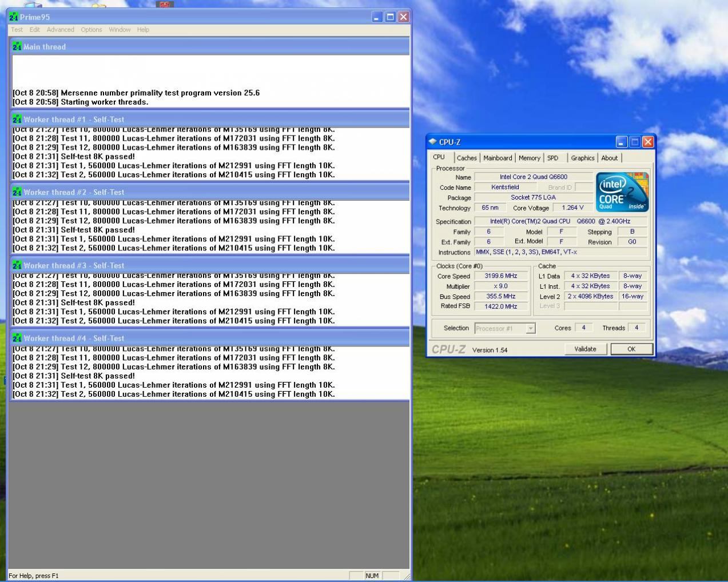Click the Code Name value Kentsfield
Viewport: 728px width, 582px height.
point(505,187)
